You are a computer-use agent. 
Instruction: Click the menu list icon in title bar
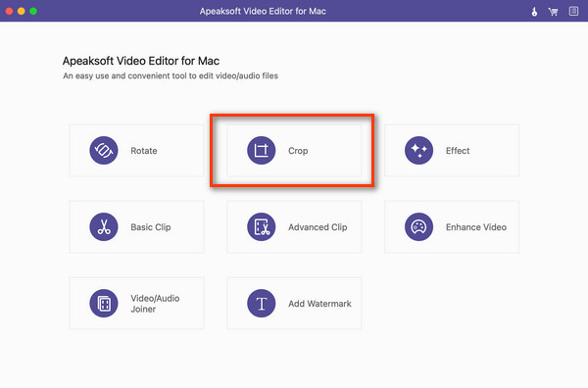[573, 11]
